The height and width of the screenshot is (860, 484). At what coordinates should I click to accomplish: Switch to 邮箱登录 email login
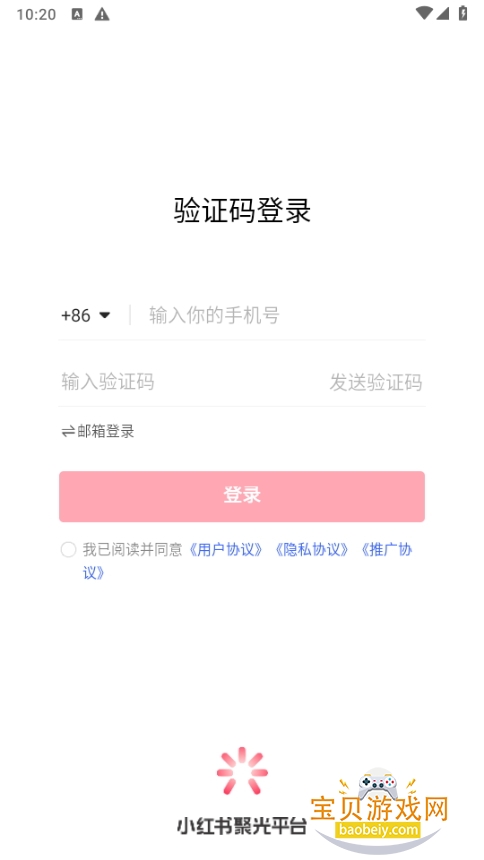click(98, 432)
